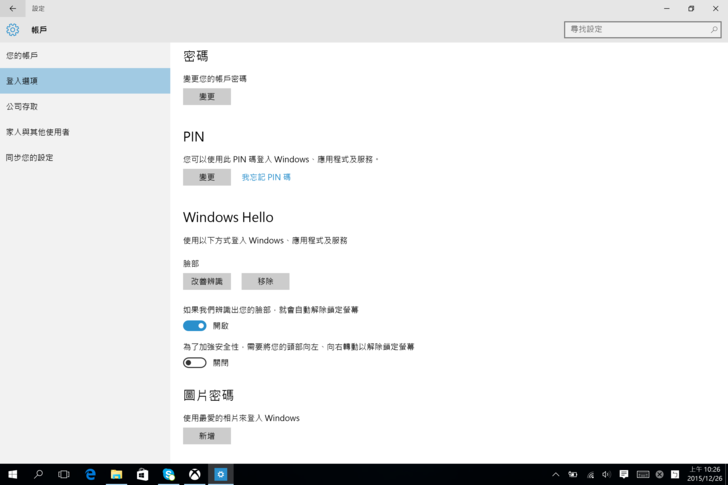Click the 圖片密碼 heading

(208, 395)
